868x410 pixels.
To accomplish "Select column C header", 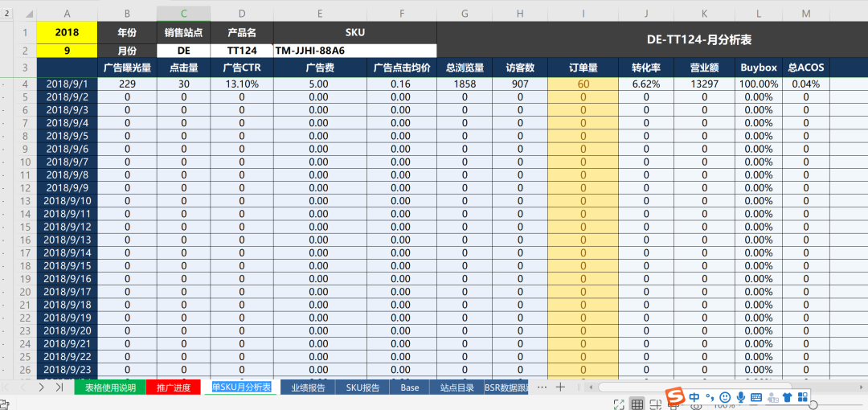I will (x=184, y=14).
